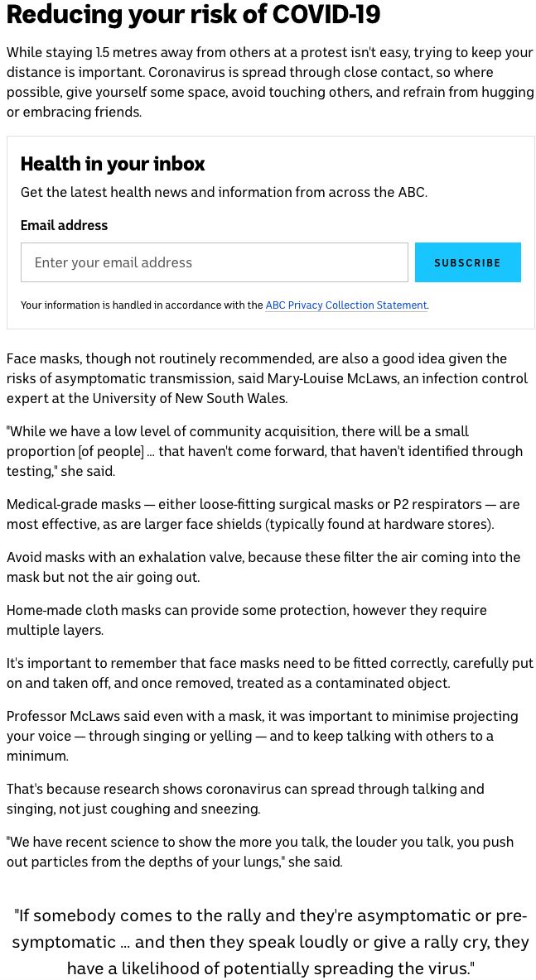The height and width of the screenshot is (980, 536).
Task: Open the ABC Privacy Collection Statement link
Action: [x=345, y=305]
